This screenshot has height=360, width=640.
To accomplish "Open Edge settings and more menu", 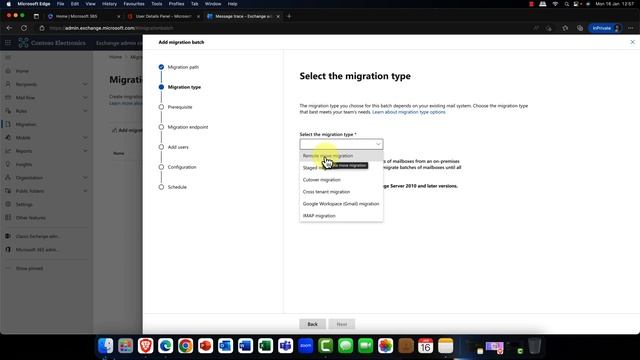I will coord(631,28).
